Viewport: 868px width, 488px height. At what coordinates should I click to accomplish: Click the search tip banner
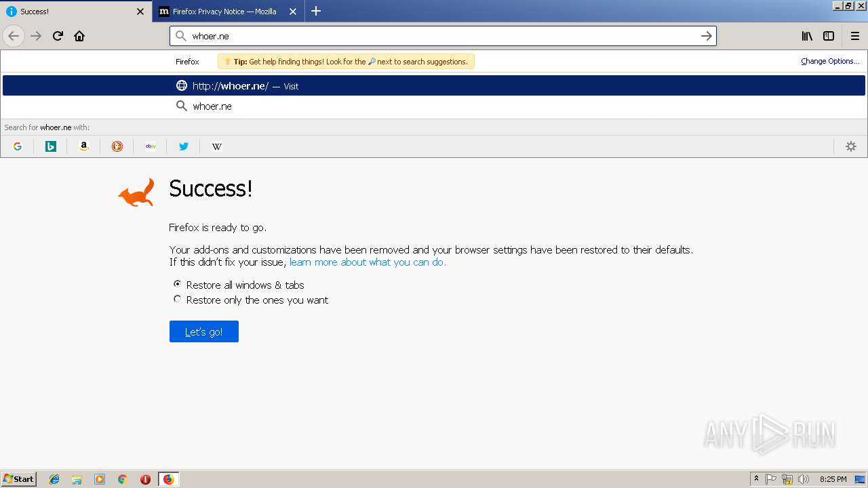point(346,62)
